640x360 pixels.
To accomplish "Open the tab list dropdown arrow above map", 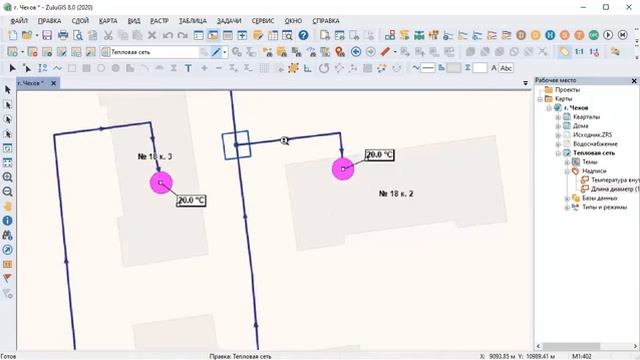I will 526,83.
